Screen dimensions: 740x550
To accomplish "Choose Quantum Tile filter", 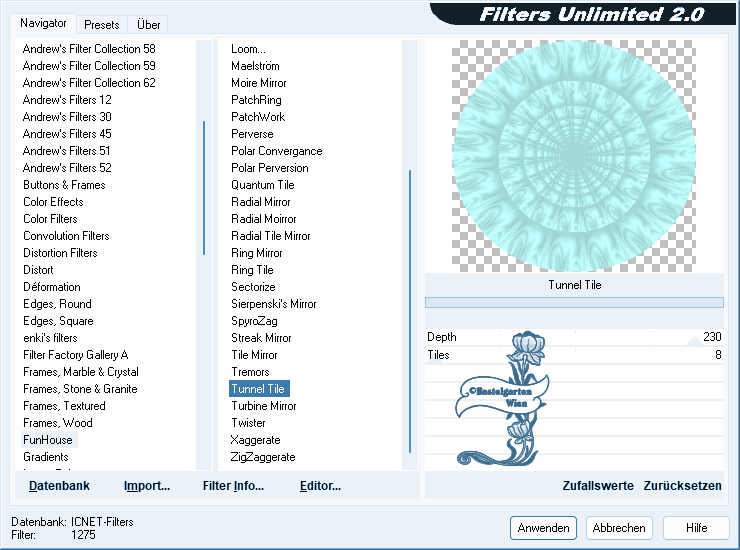I will coord(262,185).
